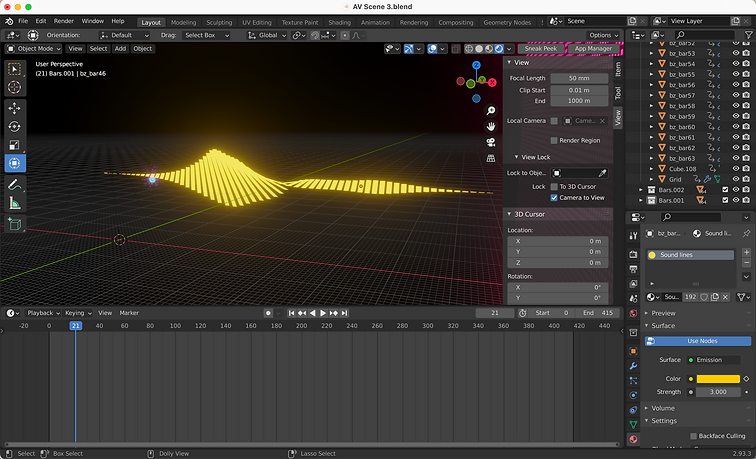The height and width of the screenshot is (459, 756).
Task: Enable the Render Region checkbox
Action: point(554,140)
